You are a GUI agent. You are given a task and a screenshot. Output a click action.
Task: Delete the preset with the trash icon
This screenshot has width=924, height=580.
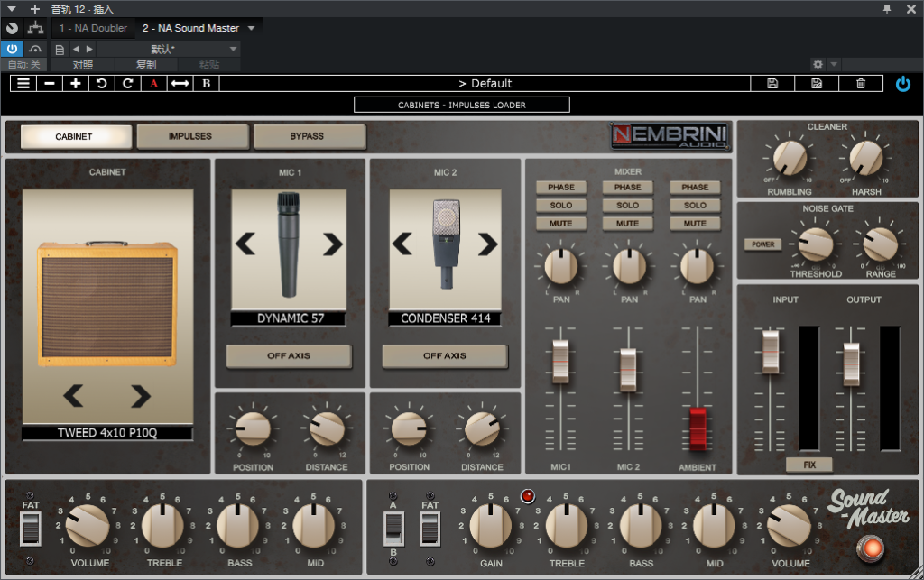pyautogui.click(x=860, y=84)
